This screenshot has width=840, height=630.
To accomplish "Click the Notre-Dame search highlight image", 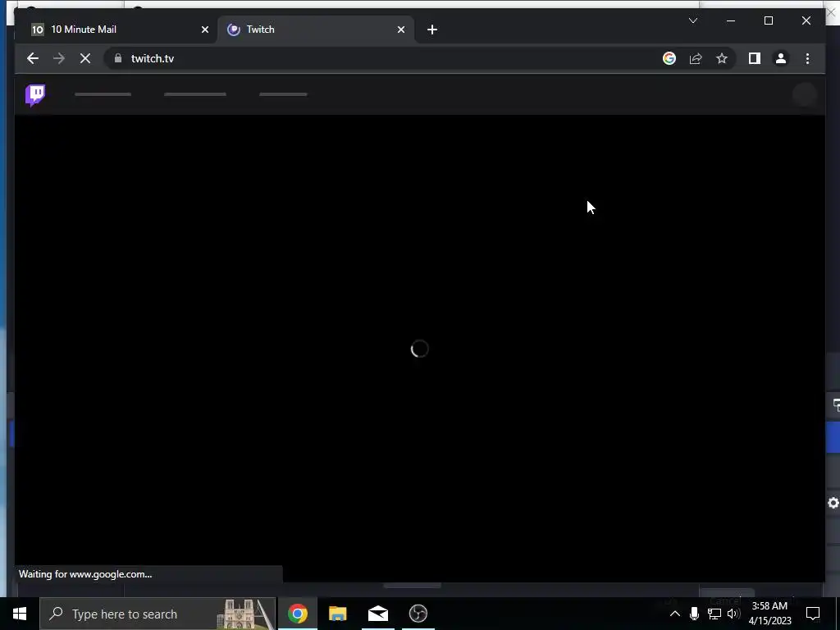I will (245, 614).
